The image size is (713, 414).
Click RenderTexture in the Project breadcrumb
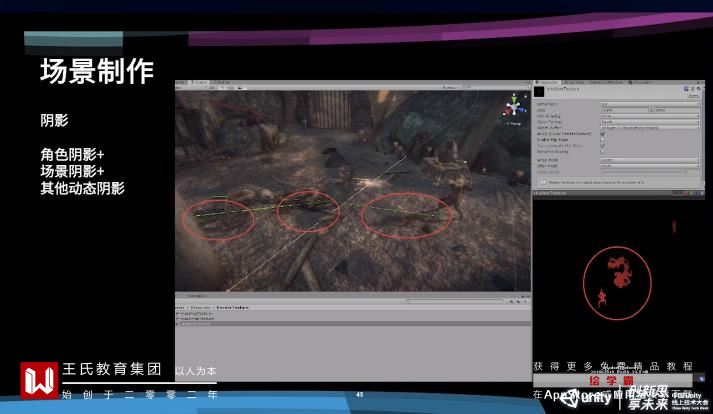[232, 308]
